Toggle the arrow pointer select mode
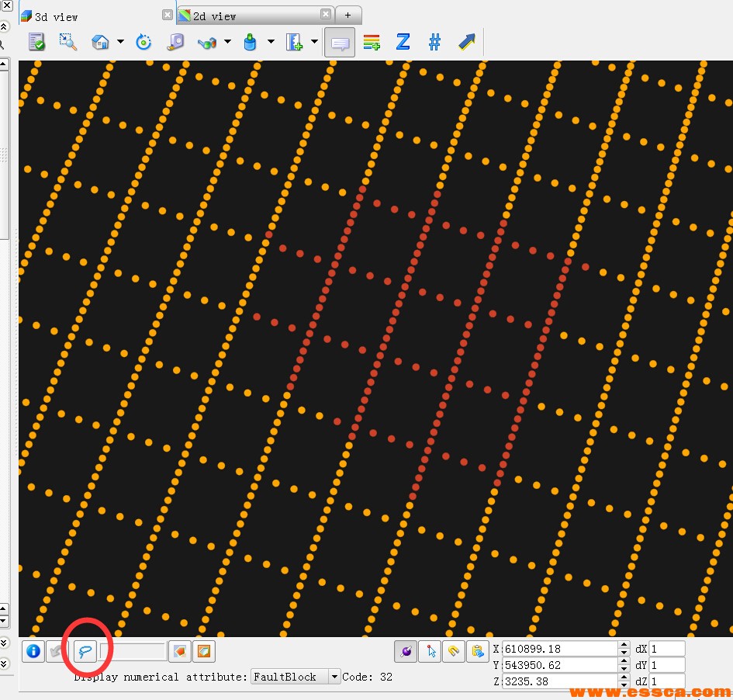The image size is (733, 700). [x=430, y=651]
